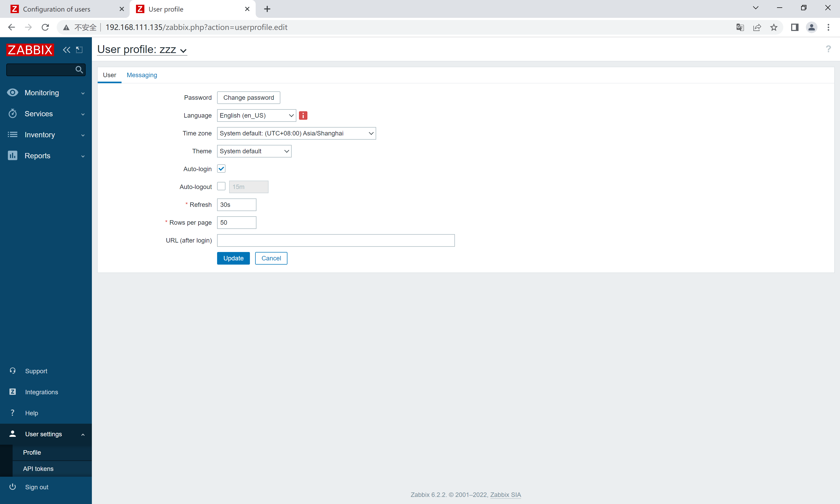Expand the Reports menu chevron
The height and width of the screenshot is (504, 840).
tap(83, 156)
